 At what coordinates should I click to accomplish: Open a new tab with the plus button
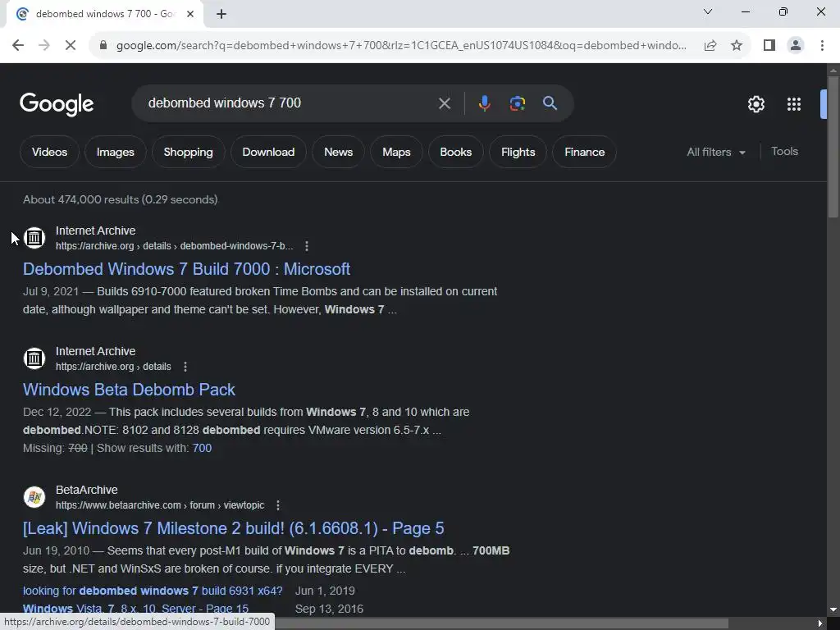[x=221, y=14]
